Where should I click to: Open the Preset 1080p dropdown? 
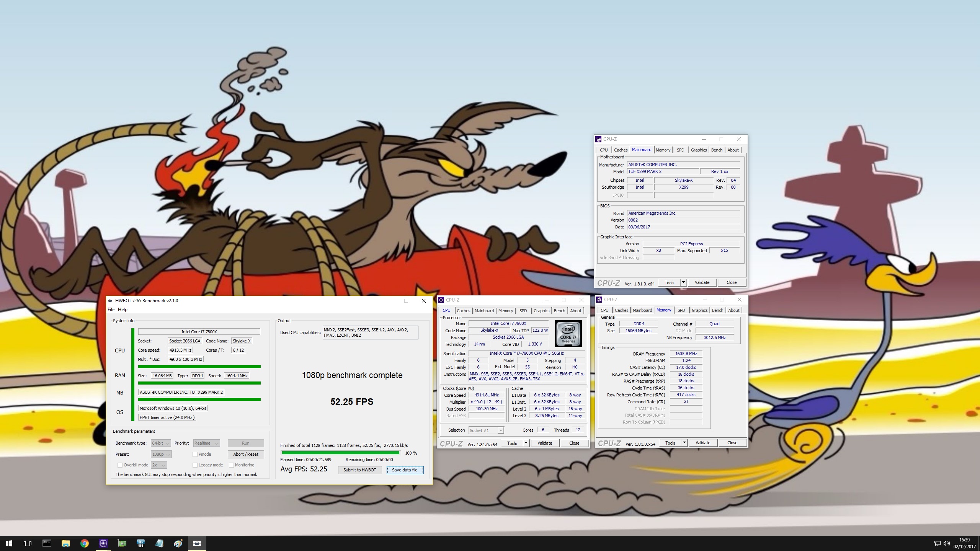161,454
